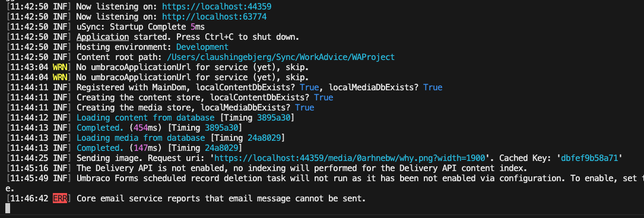
Task: Open the https://localhost:44359 listening URL
Action: click(x=217, y=7)
